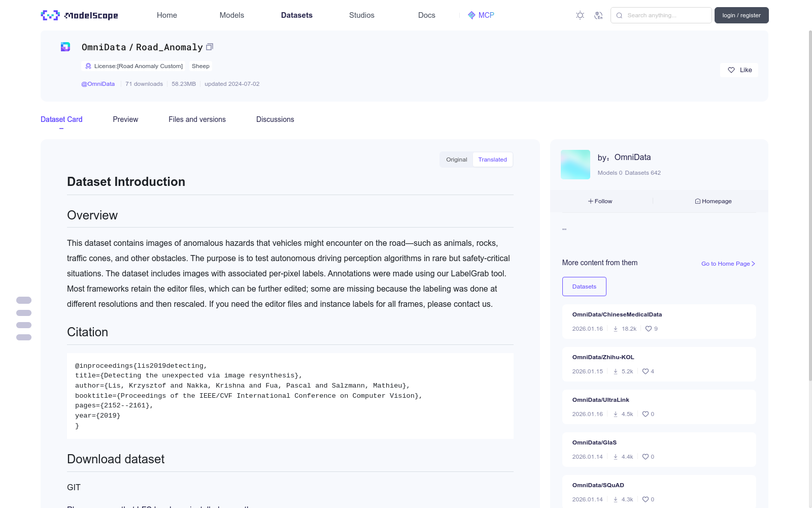Click the heart icon on SQuAD card
This screenshot has height=508, width=812.
(x=646, y=499)
